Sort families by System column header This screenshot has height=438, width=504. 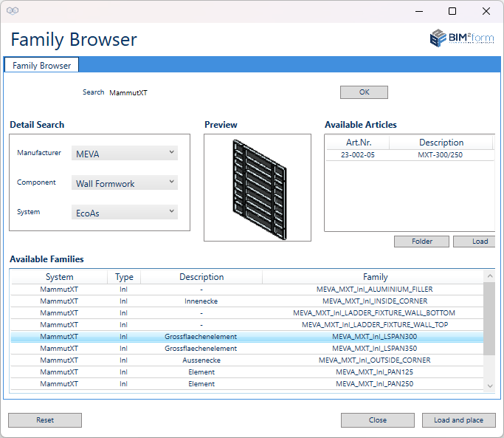(x=60, y=277)
